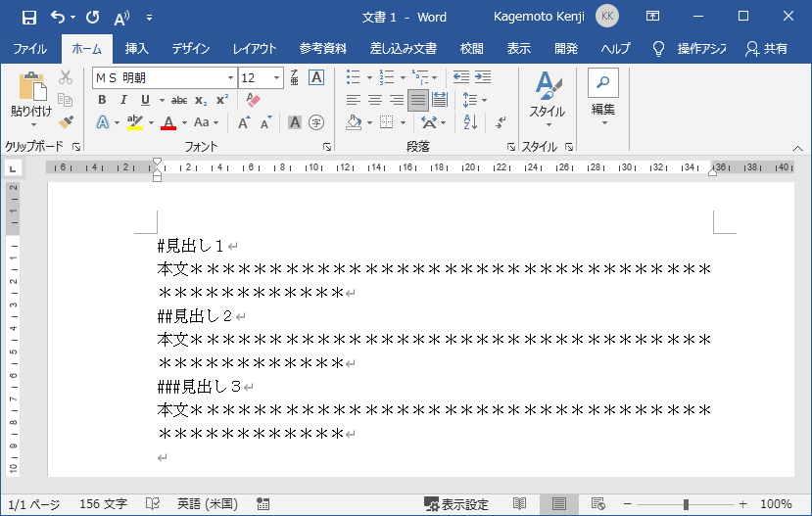Image resolution: width=812 pixels, height=516 pixels.
Task: Open the font name dropdown ＭＳ 明朝
Action: point(230,78)
